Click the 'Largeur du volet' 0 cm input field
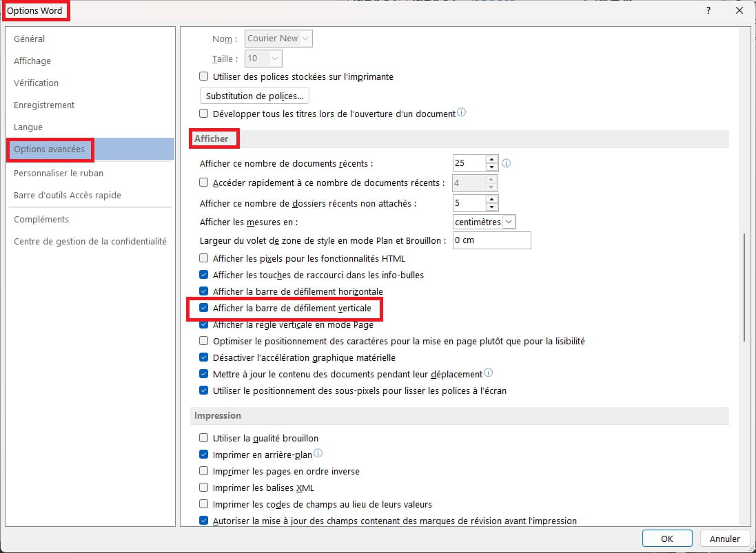The height and width of the screenshot is (553, 756). [491, 240]
